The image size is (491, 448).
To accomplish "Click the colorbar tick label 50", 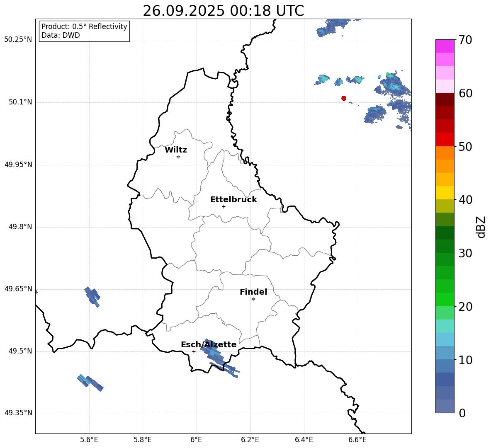I will coord(465,147).
